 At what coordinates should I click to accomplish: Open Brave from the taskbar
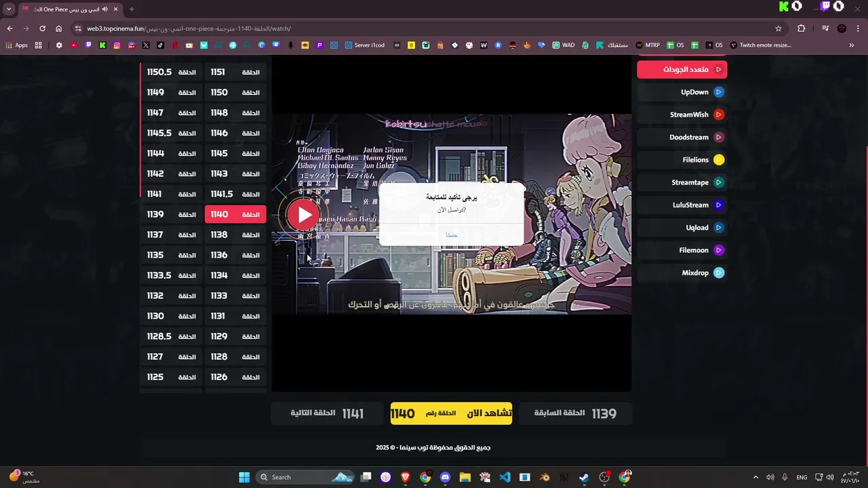pos(406,477)
